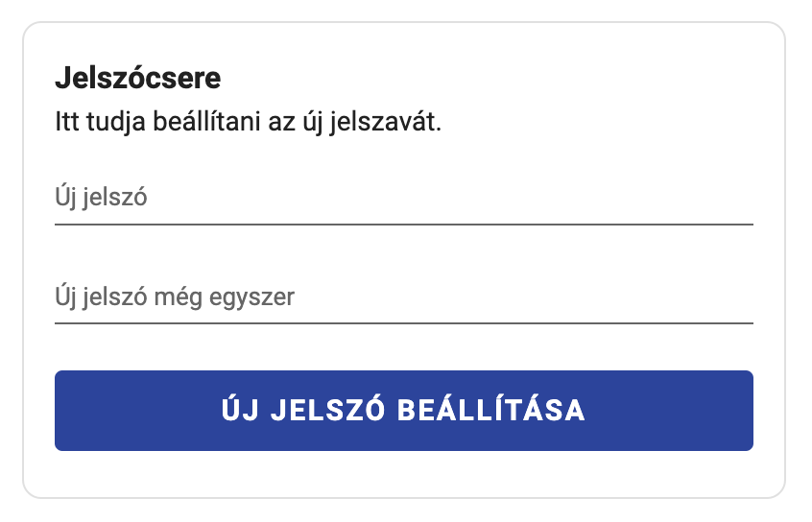
Task: Click the 'Új jelszó' placeholder label
Action: point(100,200)
